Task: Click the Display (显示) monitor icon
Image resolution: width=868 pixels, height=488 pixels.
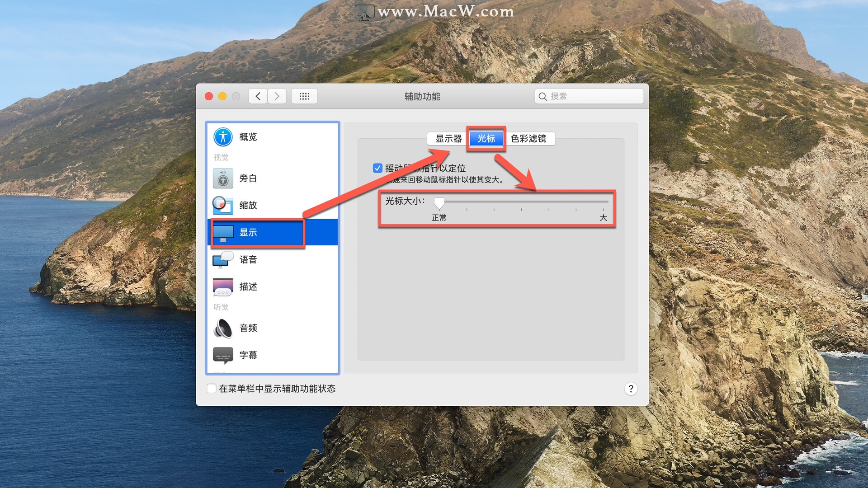Action: [223, 233]
